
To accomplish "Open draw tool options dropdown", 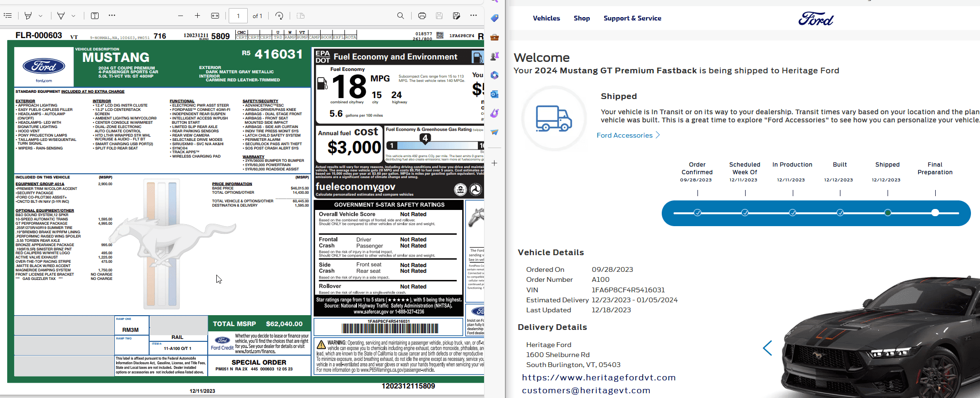I will pos(73,16).
